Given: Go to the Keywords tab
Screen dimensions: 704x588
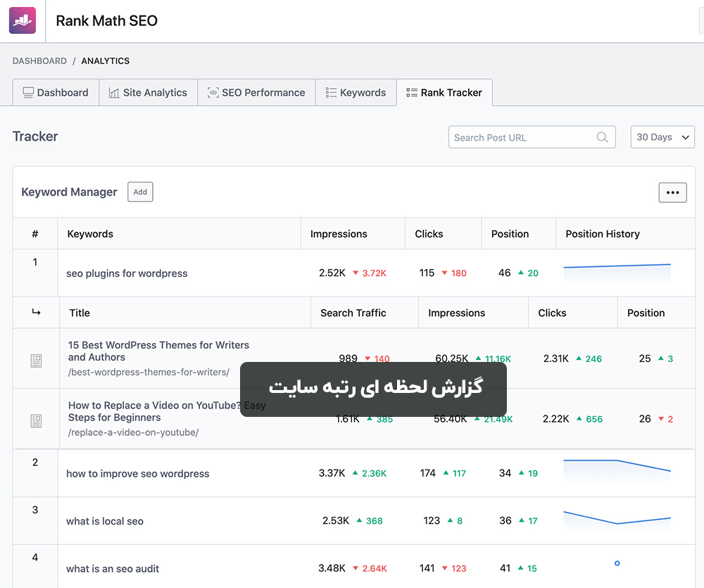Looking at the screenshot, I should pyautogui.click(x=356, y=92).
